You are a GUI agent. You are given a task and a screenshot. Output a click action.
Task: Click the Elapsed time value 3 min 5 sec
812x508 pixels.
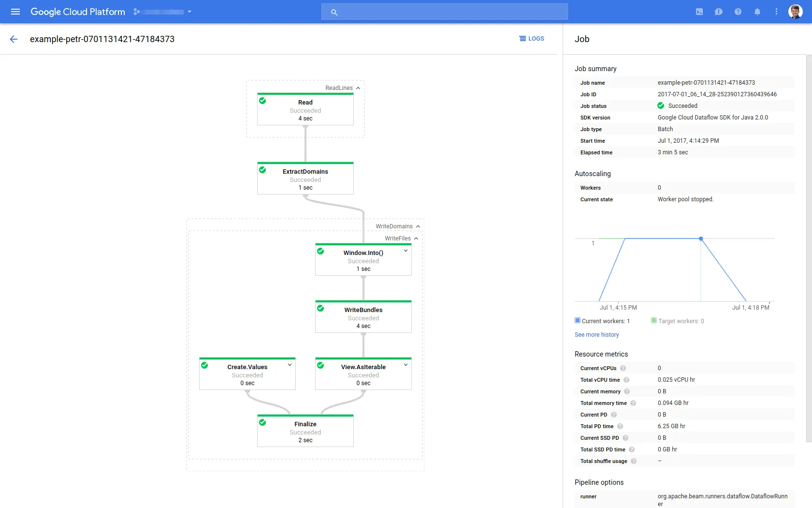[x=673, y=152]
